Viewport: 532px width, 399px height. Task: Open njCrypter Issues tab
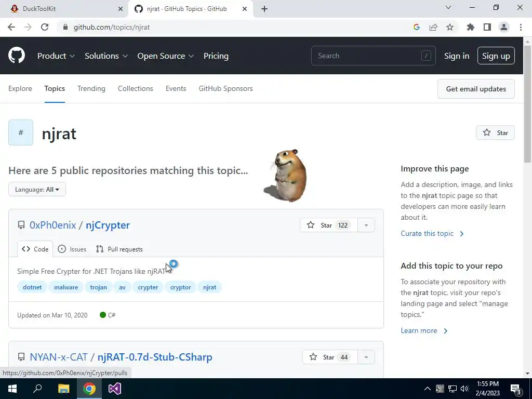(72, 249)
